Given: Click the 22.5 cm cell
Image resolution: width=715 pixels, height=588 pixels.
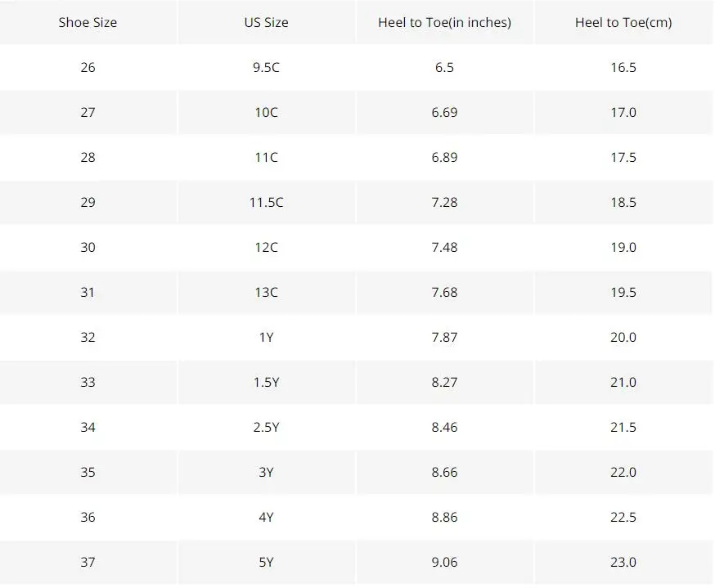Looking at the screenshot, I should coord(623,517).
